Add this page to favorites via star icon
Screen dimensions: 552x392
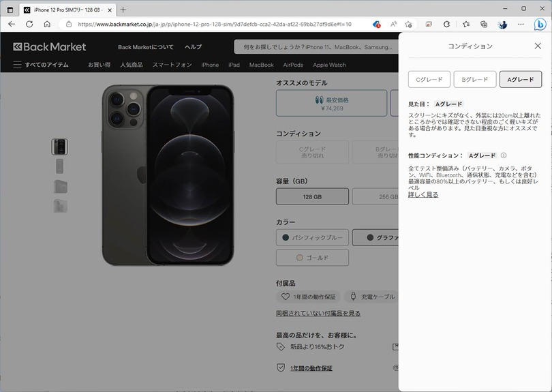pos(409,24)
